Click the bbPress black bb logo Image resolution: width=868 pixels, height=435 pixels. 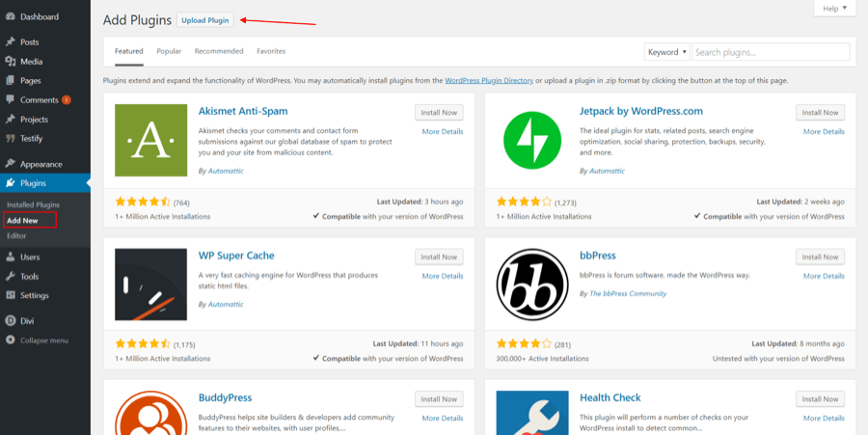click(532, 285)
